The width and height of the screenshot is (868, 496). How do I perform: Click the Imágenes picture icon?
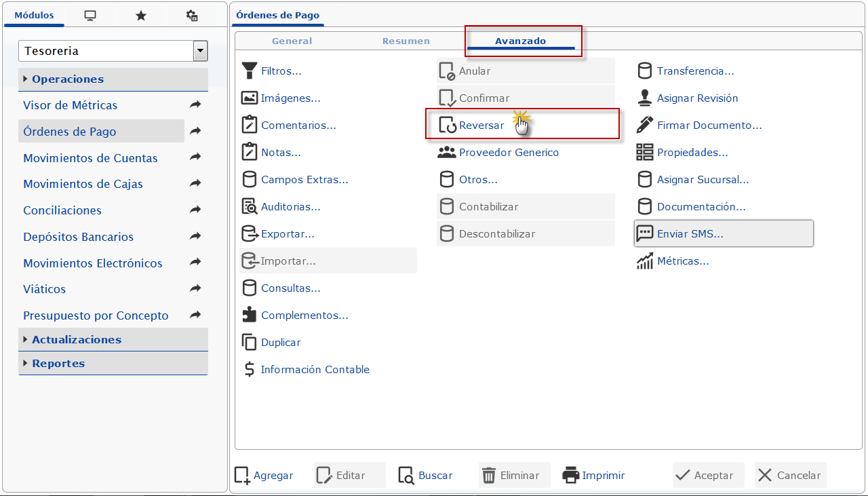pyautogui.click(x=250, y=98)
